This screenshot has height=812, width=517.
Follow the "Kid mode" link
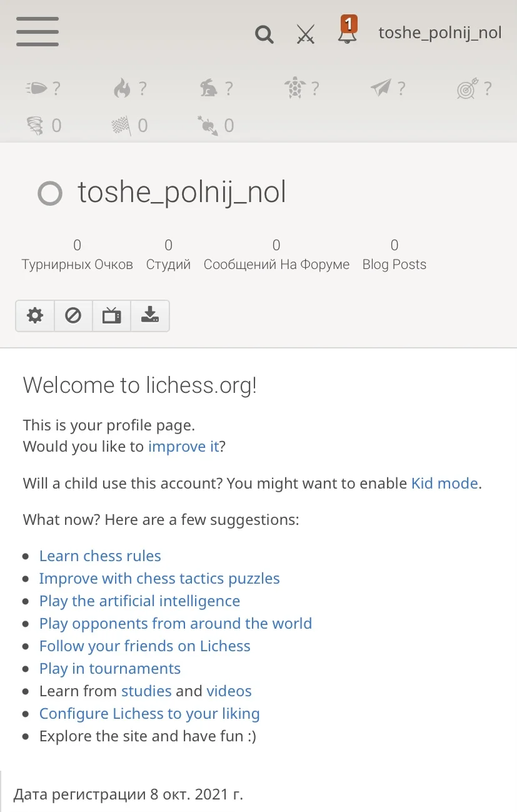coord(444,484)
